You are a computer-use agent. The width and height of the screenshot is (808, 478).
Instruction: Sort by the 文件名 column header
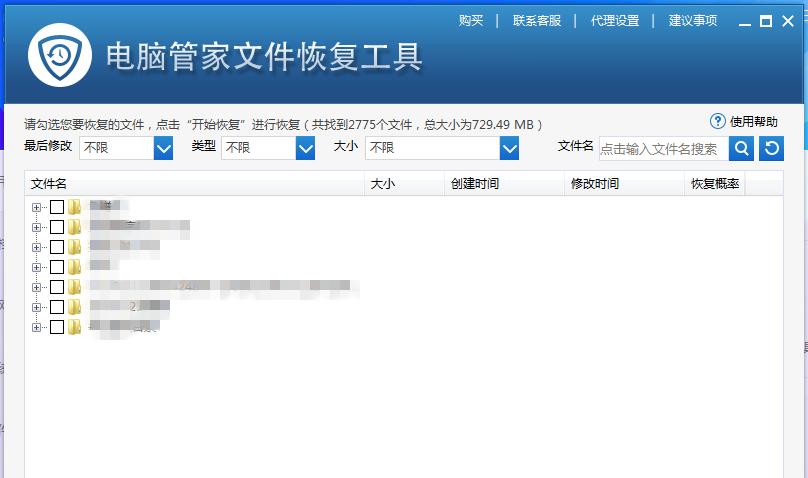(194, 184)
